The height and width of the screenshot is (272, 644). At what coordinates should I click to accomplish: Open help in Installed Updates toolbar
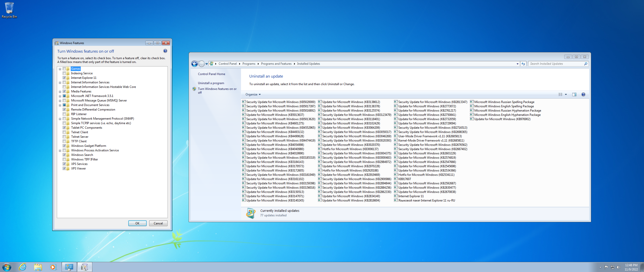pos(583,94)
